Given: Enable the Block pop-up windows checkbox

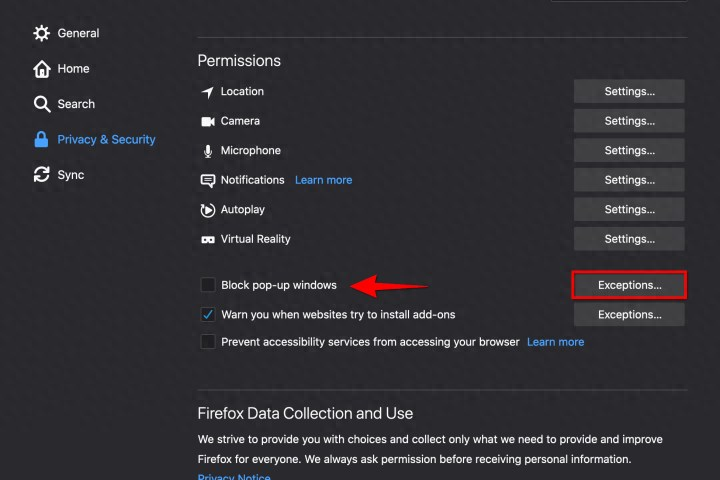Looking at the screenshot, I should pyautogui.click(x=208, y=285).
